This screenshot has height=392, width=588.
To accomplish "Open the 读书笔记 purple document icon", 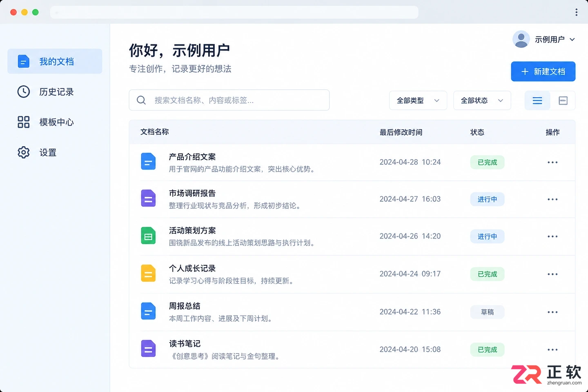I will [148, 349].
